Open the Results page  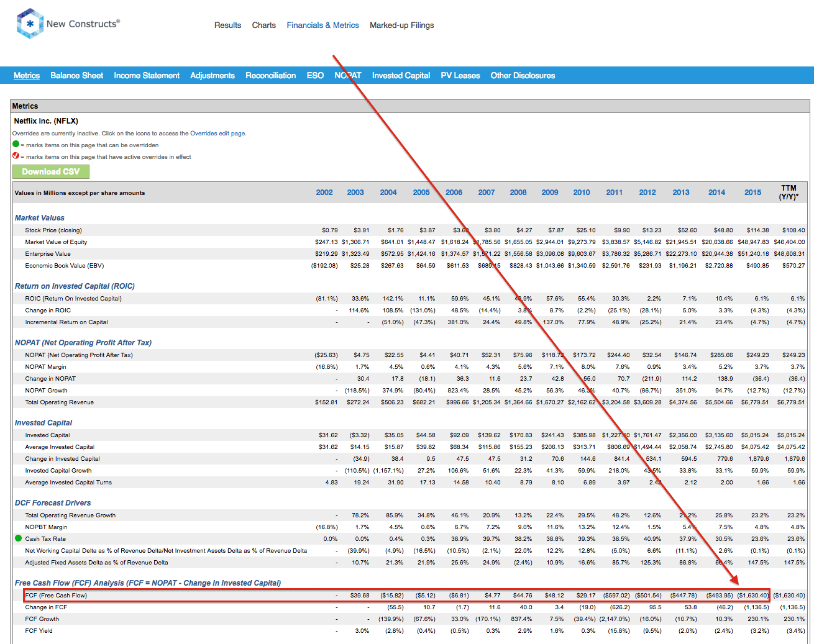pos(227,25)
